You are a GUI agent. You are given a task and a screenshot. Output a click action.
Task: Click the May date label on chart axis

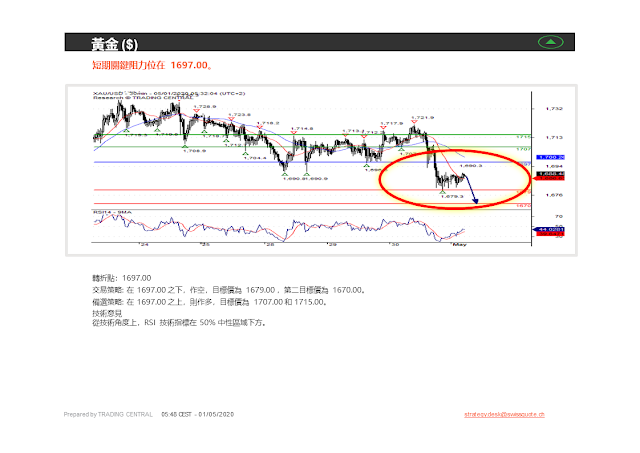(460, 244)
